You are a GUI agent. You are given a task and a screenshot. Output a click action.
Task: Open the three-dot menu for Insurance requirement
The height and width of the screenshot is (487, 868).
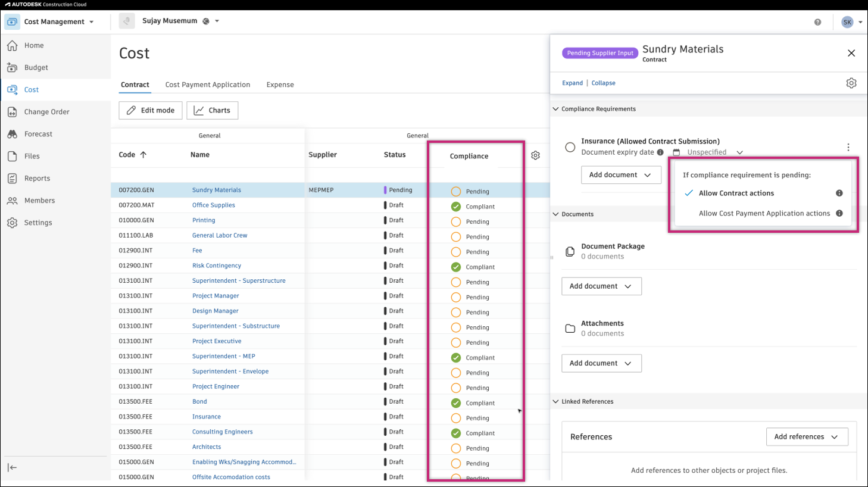(x=848, y=147)
